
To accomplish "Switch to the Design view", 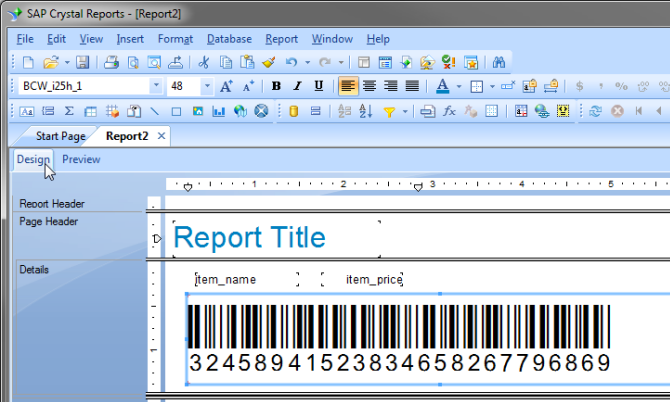I will pyautogui.click(x=33, y=159).
